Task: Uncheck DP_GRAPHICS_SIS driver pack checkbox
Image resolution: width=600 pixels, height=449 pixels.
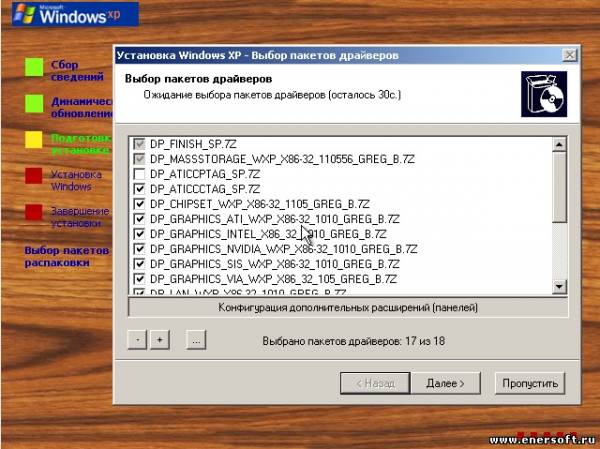Action: pos(139,264)
